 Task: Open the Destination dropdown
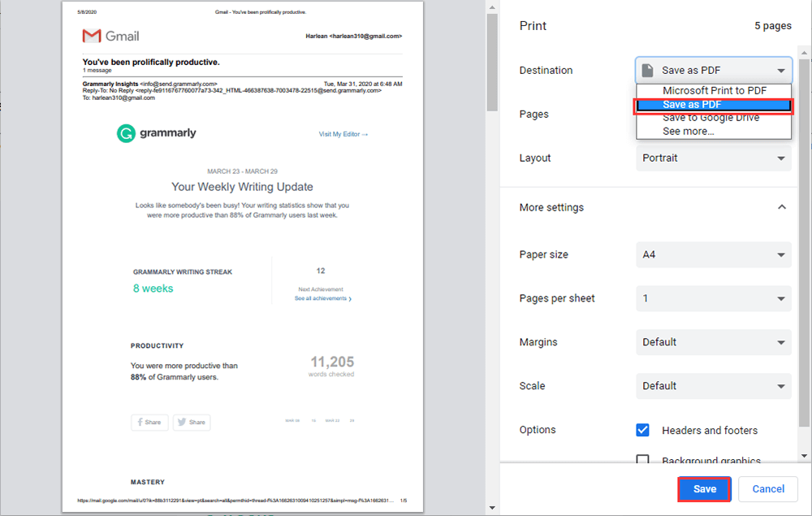(x=714, y=70)
